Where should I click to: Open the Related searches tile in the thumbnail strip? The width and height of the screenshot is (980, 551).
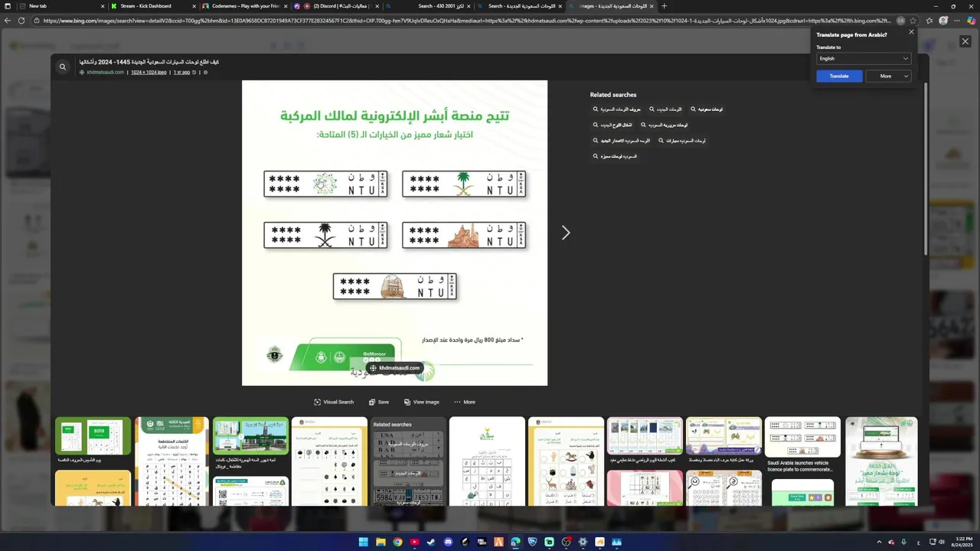click(x=408, y=461)
